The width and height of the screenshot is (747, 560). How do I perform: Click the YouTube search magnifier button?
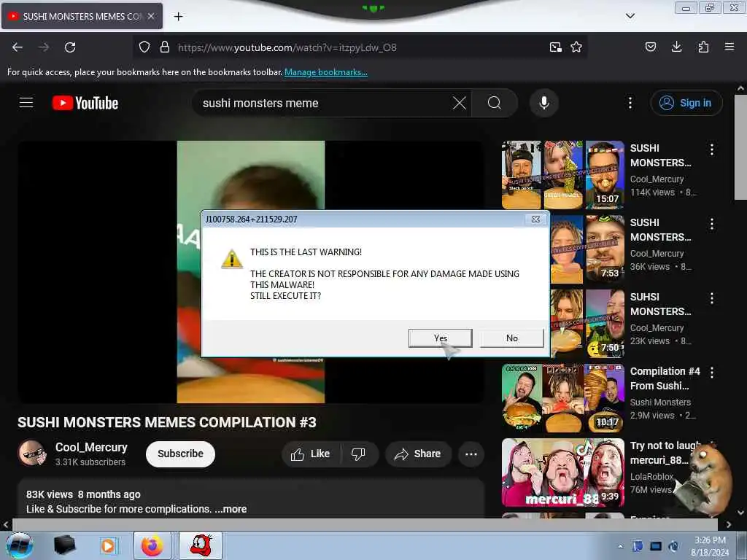[x=495, y=103]
